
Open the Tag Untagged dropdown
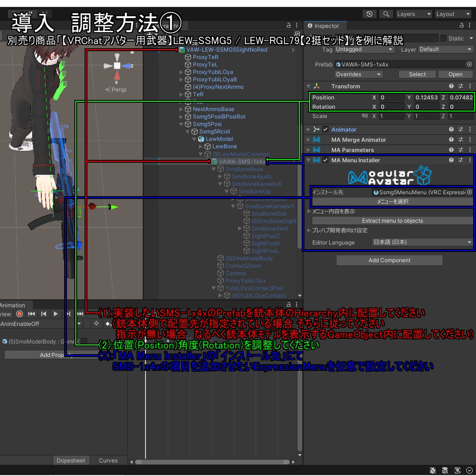coord(364,49)
